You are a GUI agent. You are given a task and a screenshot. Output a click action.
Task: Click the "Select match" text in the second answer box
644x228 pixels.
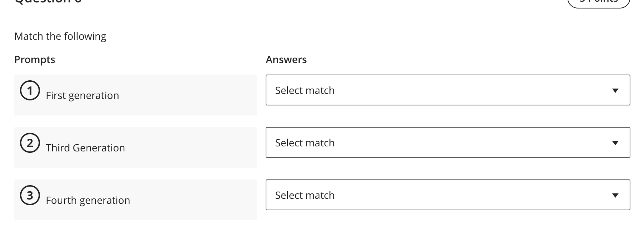tap(305, 143)
